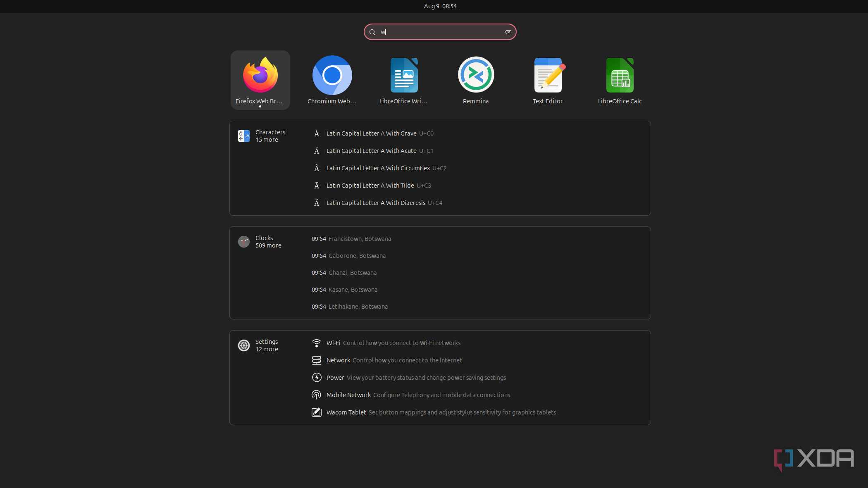
Task: Launch Firefox Web Browser
Action: coord(260,80)
